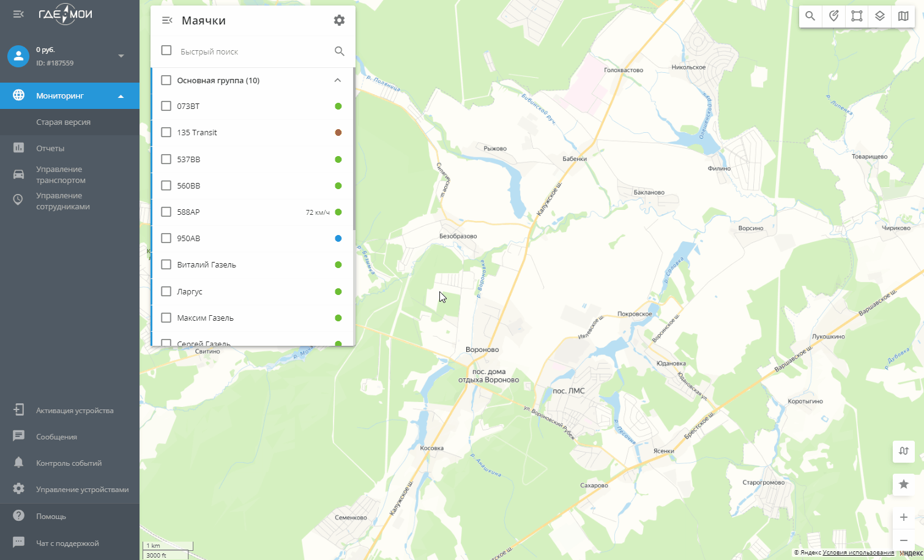Open Условия использования link
Image resolution: width=924 pixels, height=560 pixels.
[858, 553]
